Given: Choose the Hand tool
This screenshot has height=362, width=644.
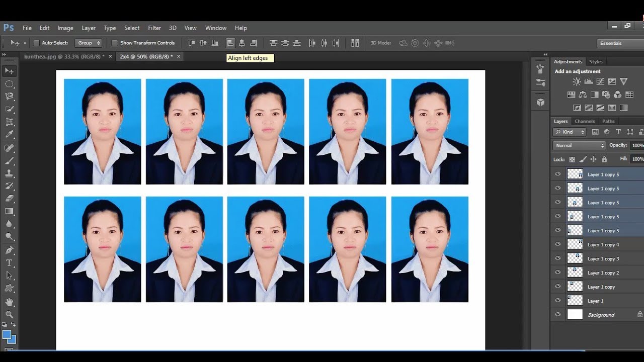Looking at the screenshot, I should [9, 302].
